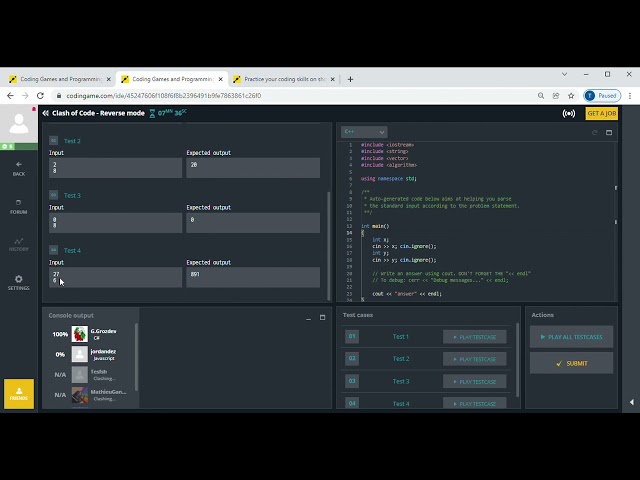Click PLAY ALL TESTCASES
This screenshot has width=640, height=480.
571,337
